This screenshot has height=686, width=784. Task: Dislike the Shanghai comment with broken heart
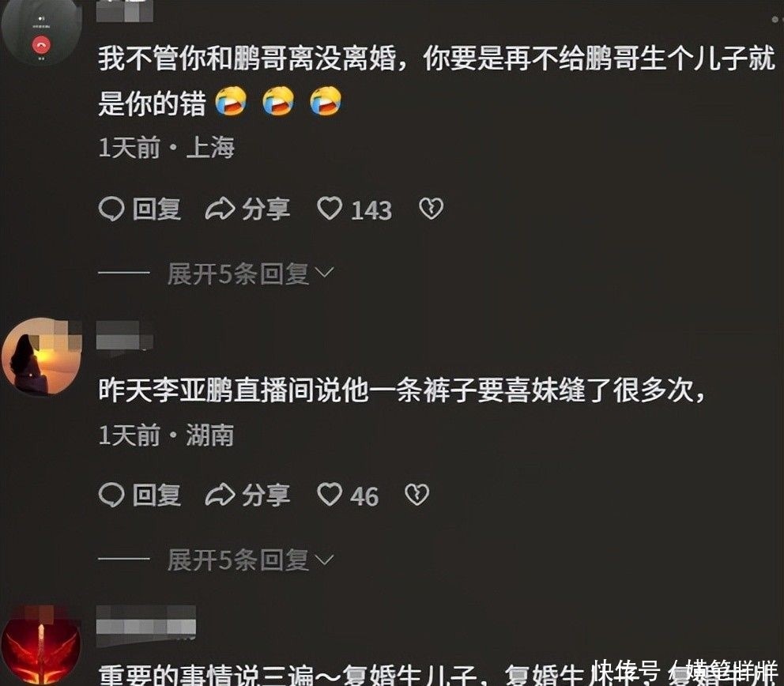[x=431, y=209]
